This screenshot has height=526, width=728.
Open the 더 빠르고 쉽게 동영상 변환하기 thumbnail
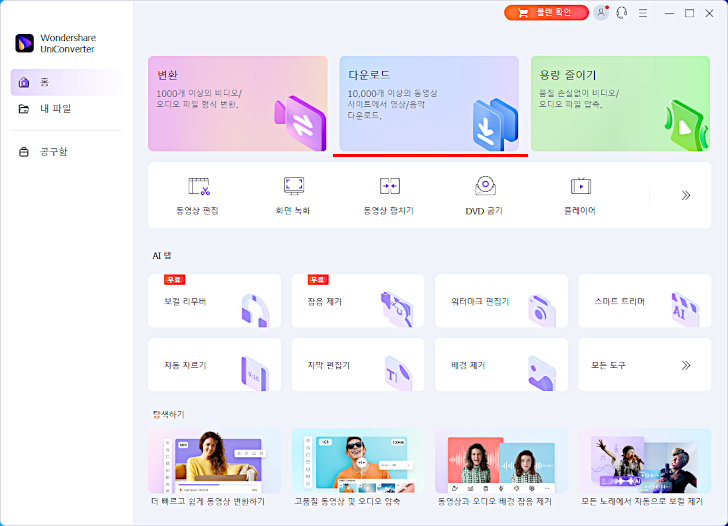(214, 461)
